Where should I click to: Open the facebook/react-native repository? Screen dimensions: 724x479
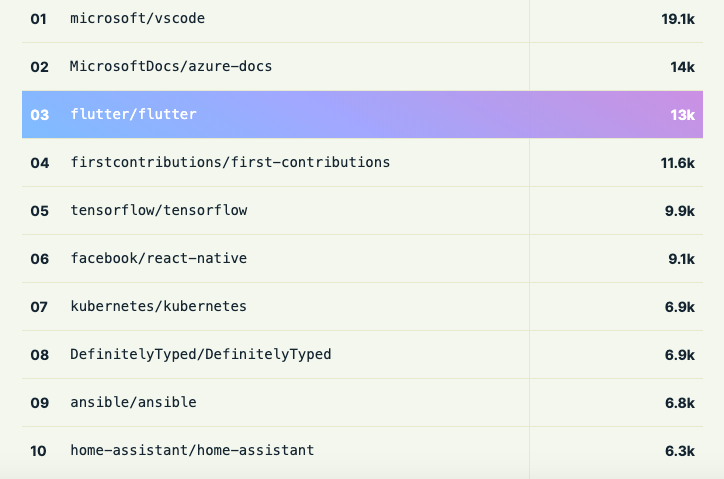pos(158,258)
